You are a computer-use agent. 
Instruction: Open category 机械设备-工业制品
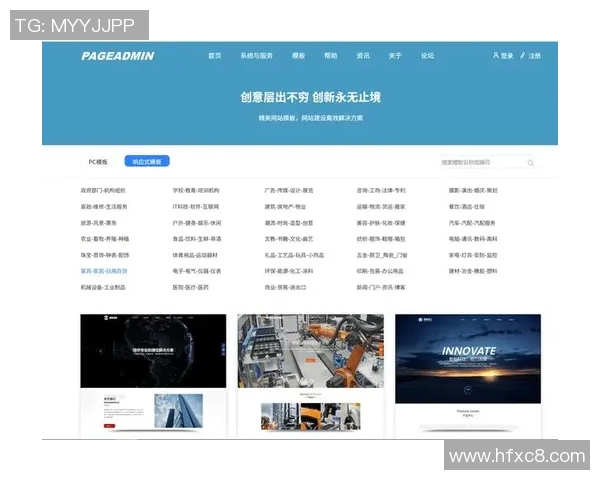point(103,287)
